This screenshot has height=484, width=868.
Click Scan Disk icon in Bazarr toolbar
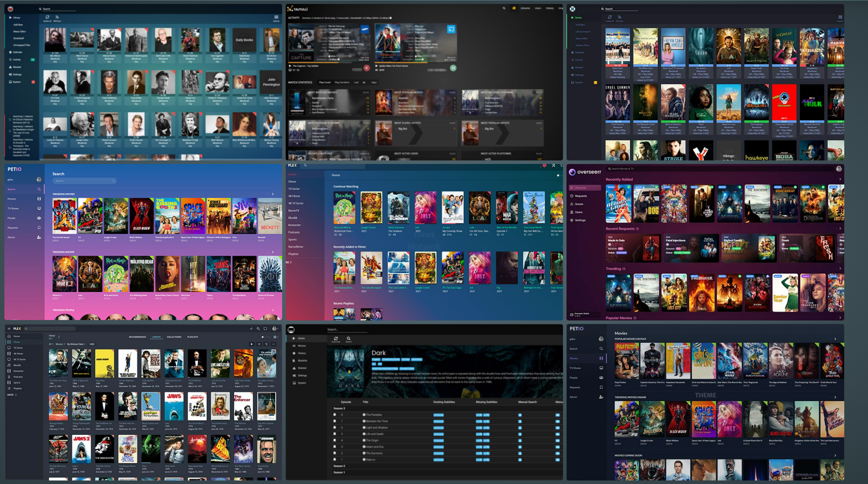(x=335, y=339)
